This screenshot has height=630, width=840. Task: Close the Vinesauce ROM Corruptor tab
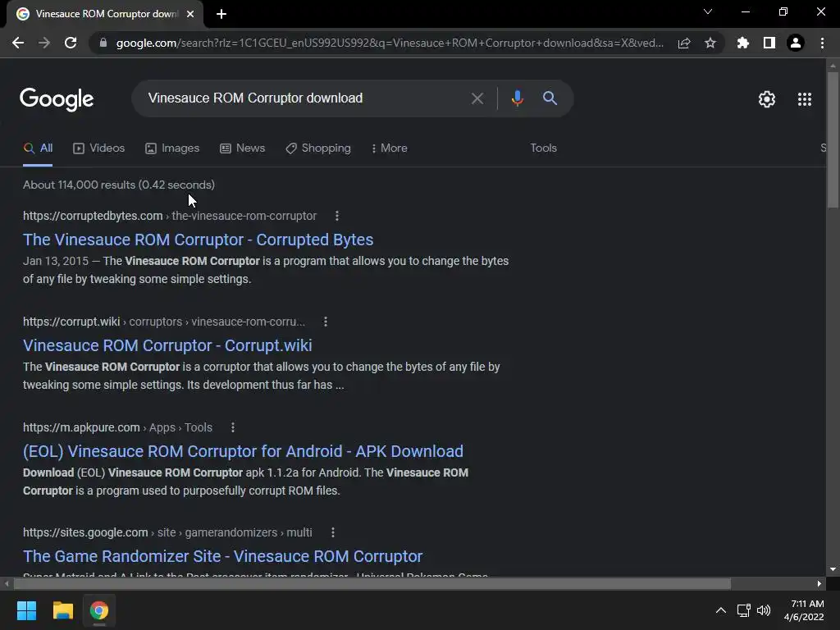[x=190, y=14]
